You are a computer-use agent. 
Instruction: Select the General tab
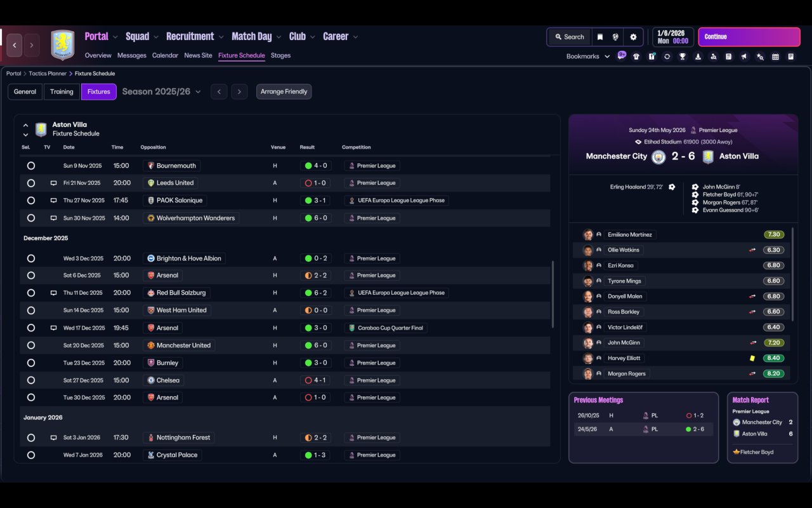[25, 91]
